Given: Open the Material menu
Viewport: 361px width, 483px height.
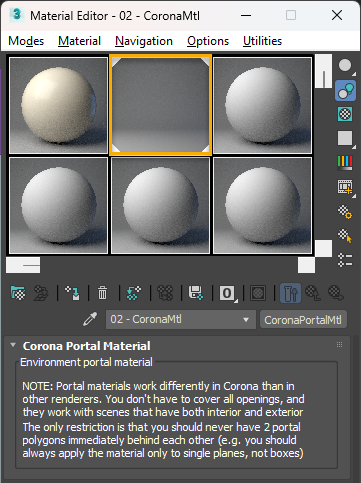Looking at the screenshot, I should [x=79, y=41].
